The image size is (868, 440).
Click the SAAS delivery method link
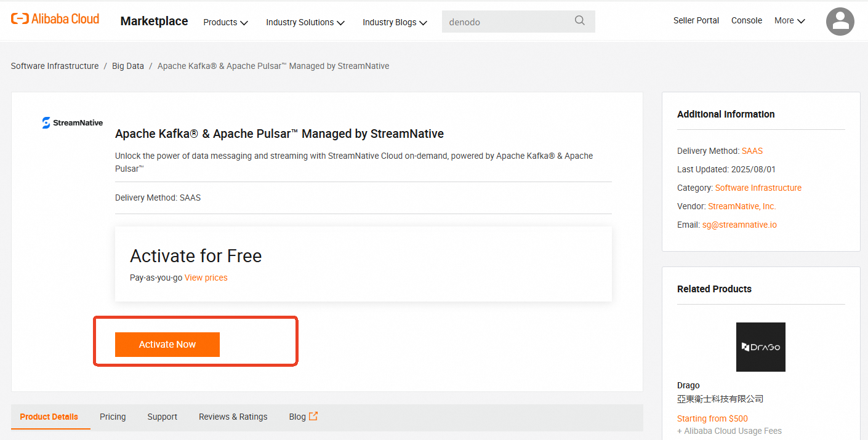752,151
